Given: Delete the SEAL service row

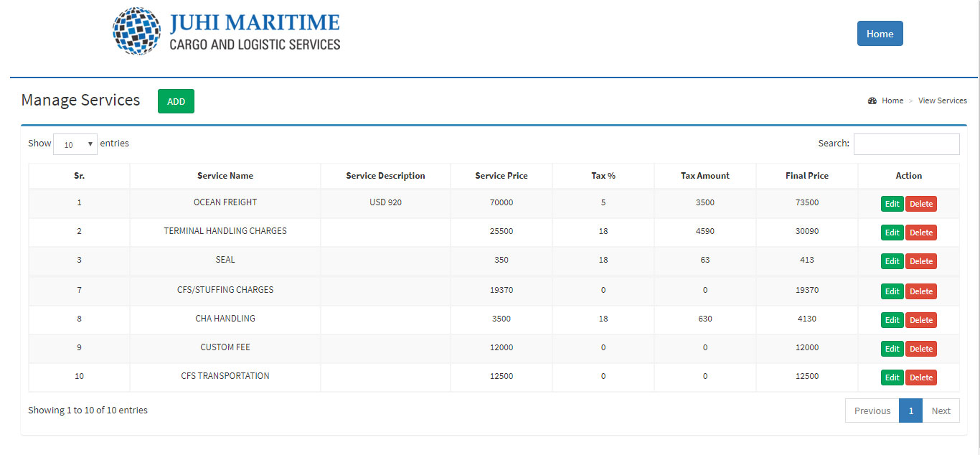Looking at the screenshot, I should pyautogui.click(x=921, y=261).
